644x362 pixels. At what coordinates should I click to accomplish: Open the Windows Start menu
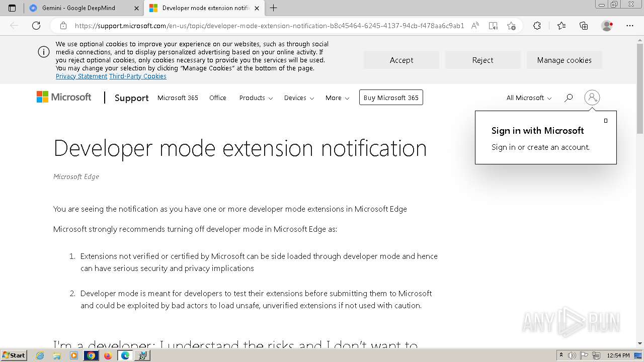pos(14,355)
